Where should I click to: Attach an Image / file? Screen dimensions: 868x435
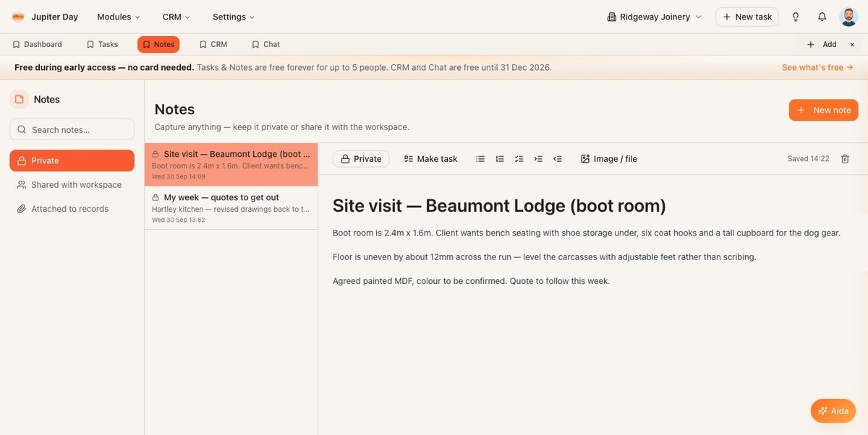click(x=609, y=159)
